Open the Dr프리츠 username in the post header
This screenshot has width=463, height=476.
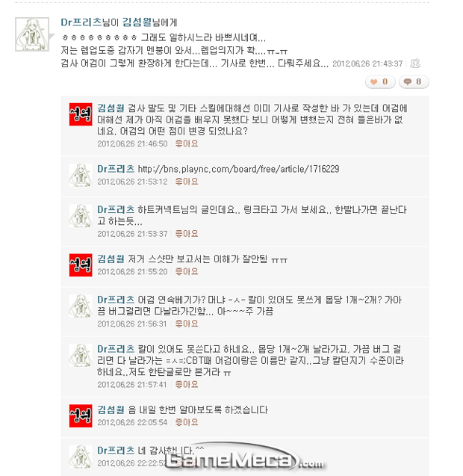(81, 22)
